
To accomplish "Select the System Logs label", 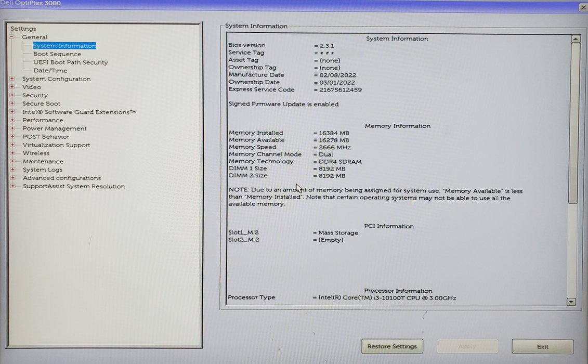I will 43,170.
